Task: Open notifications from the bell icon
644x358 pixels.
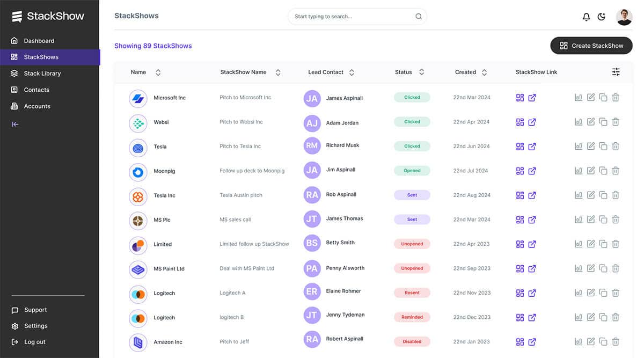Action: click(x=586, y=17)
